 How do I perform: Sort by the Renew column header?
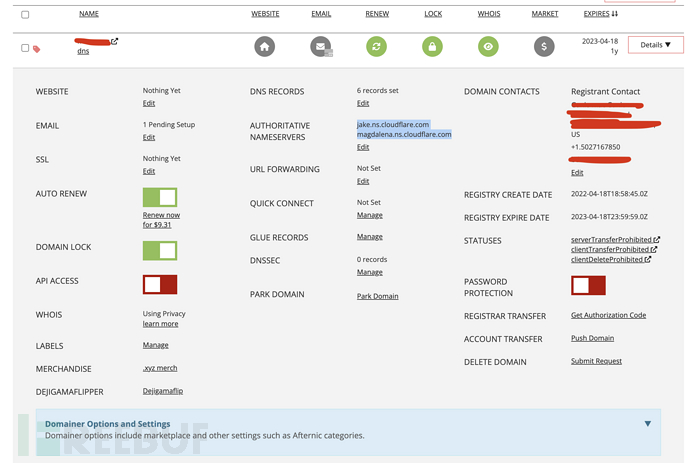377,14
